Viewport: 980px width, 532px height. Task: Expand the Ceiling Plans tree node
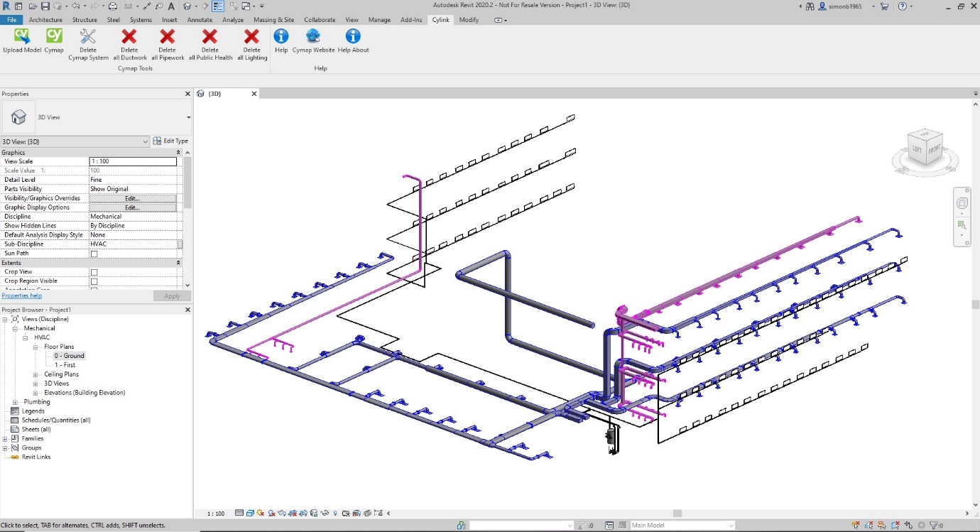[x=36, y=374]
